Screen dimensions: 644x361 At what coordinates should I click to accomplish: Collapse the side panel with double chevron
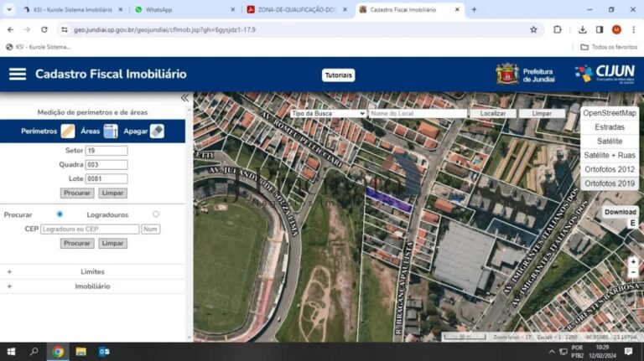tap(184, 98)
